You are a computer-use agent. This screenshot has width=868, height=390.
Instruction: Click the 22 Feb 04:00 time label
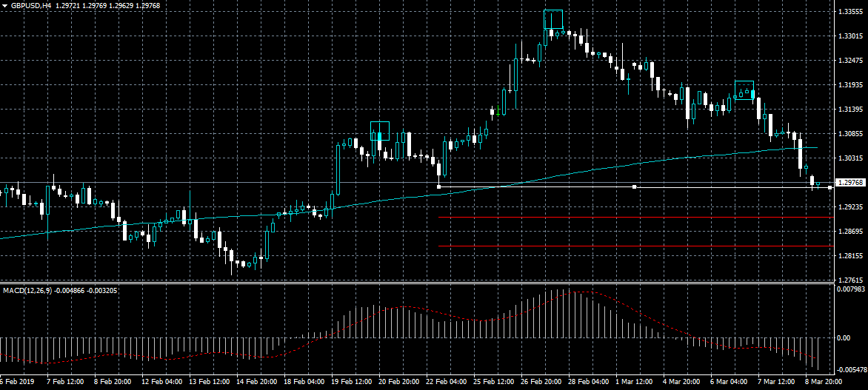click(447, 382)
